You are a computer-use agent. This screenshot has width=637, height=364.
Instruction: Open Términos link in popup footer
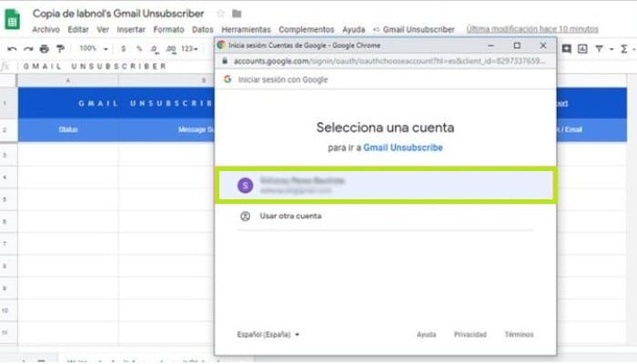(519, 334)
